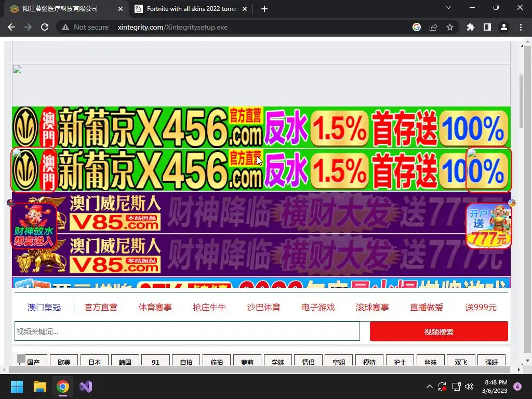Viewport: 532px width, 399px height.
Task: Click the browser back arrow
Action: pyautogui.click(x=11, y=27)
